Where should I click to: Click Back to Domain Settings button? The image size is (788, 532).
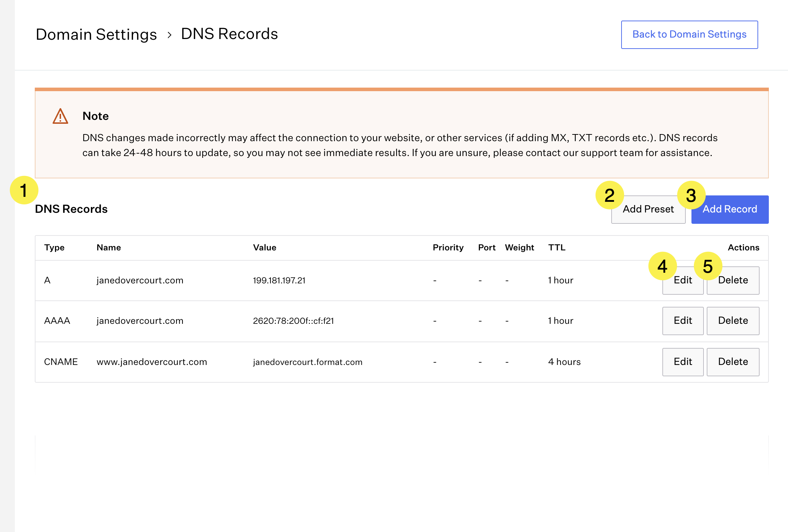pyautogui.click(x=689, y=34)
